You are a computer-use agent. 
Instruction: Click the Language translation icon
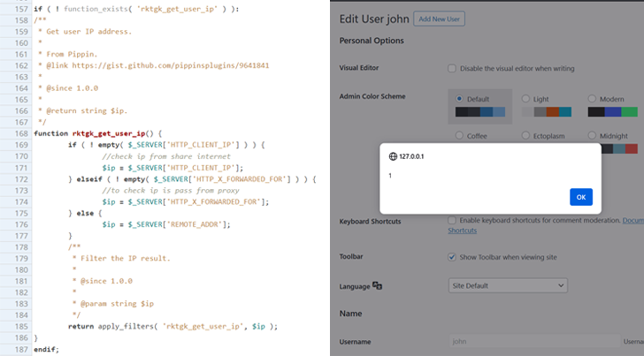(378, 286)
